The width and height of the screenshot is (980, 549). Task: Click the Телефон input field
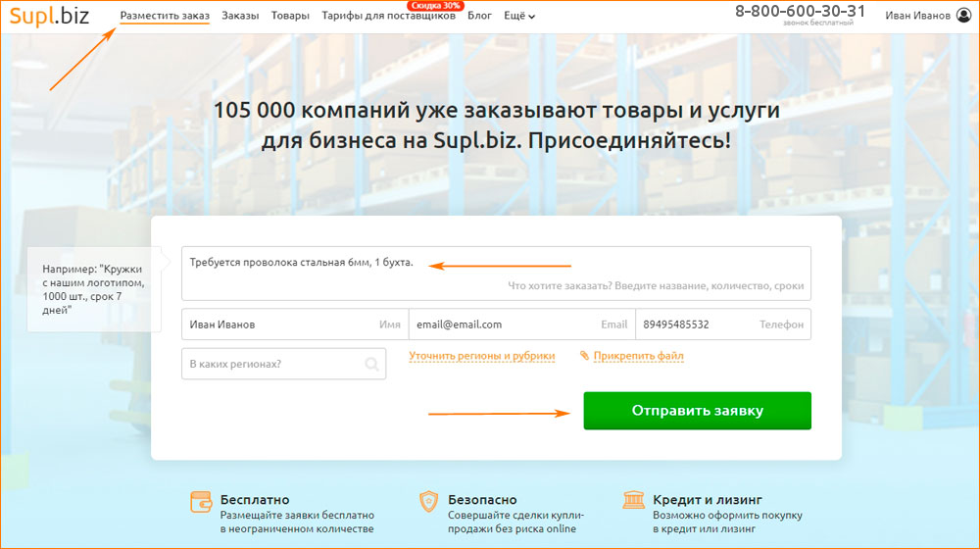click(723, 324)
